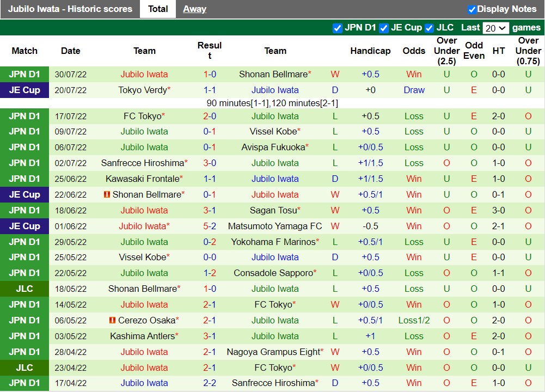
Task: Open Yokohama F Marinos team link
Action: (x=273, y=242)
